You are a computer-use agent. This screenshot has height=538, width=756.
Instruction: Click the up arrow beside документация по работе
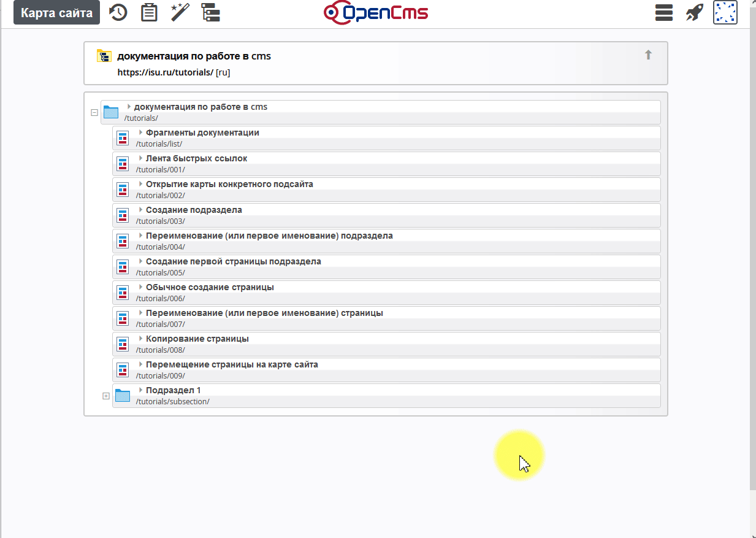pyautogui.click(x=648, y=55)
